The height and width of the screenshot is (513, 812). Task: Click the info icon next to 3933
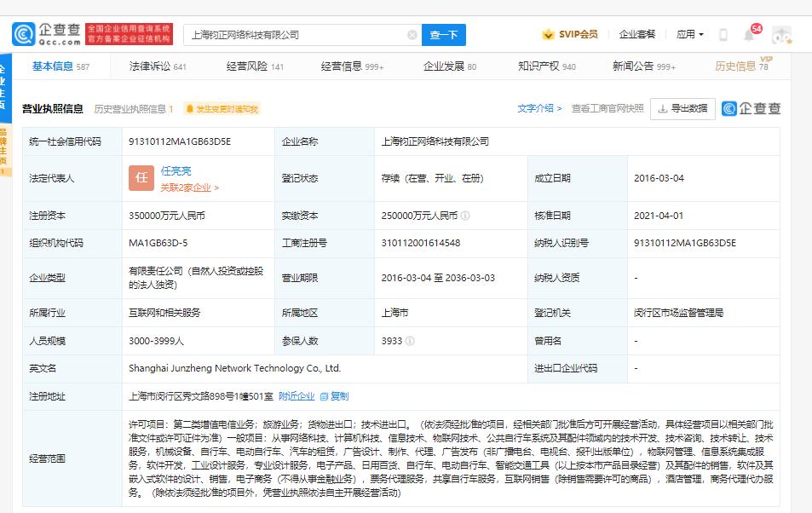[411, 341]
